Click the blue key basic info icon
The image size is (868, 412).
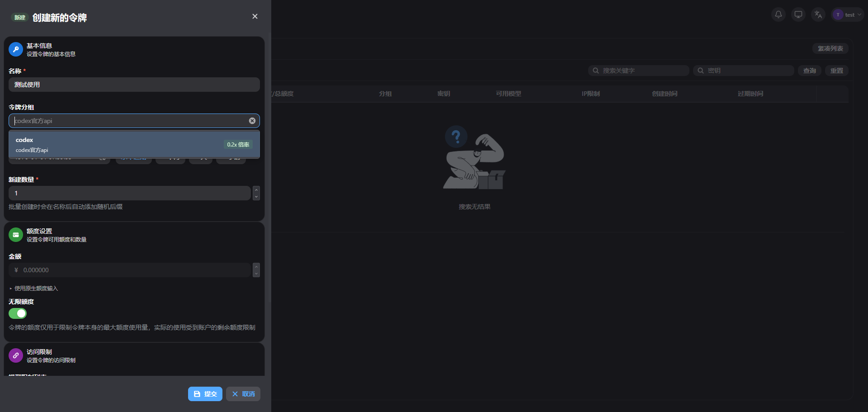click(x=16, y=49)
